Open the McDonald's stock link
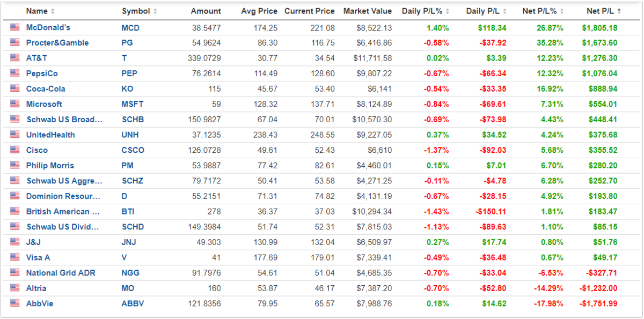 click(48, 27)
